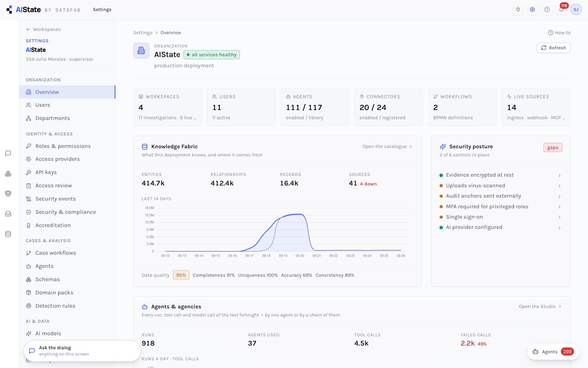Image resolution: width=588 pixels, height=368 pixels.
Task: Open Detection rules
Action: pyautogui.click(x=67, y=306)
